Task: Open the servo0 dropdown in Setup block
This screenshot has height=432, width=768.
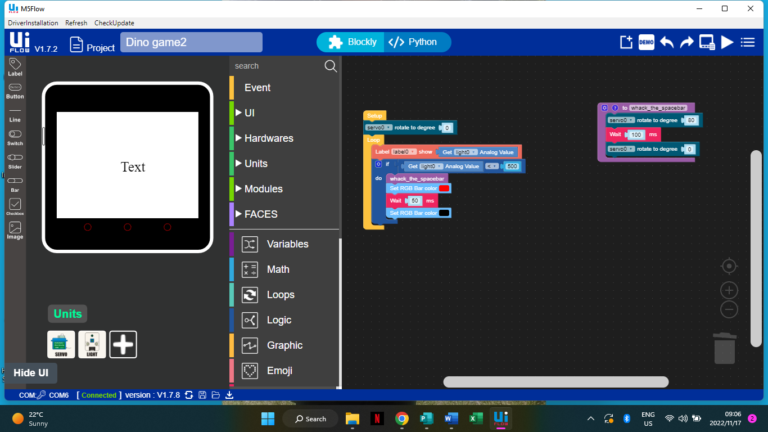Action: [378, 128]
